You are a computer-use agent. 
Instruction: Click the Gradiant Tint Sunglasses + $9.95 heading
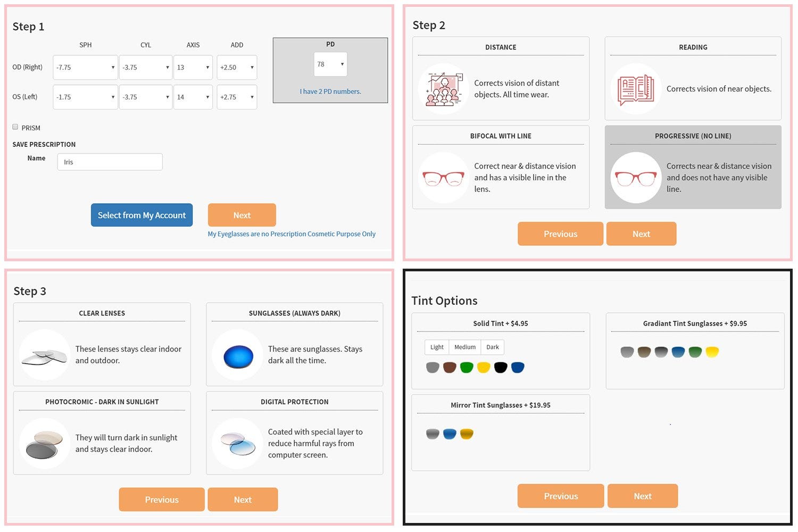click(x=695, y=323)
